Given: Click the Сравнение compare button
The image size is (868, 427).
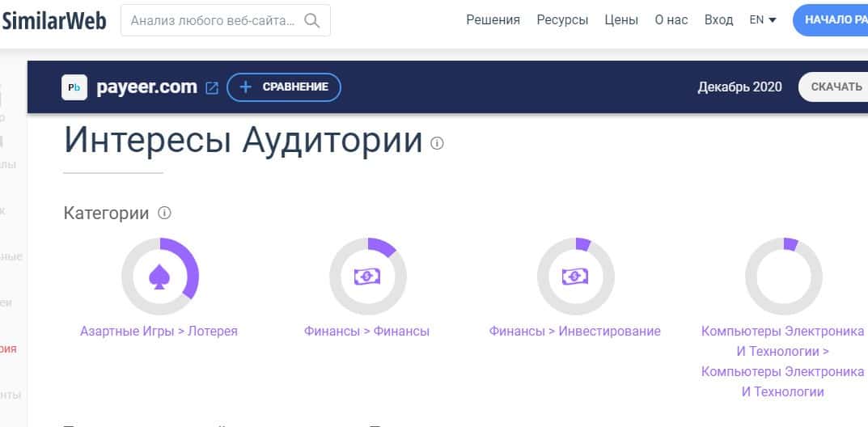Looking at the screenshot, I should click(x=284, y=87).
